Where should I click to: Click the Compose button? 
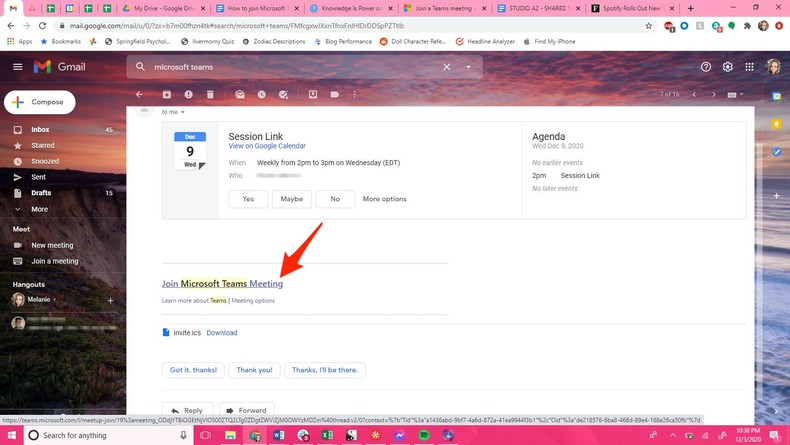(x=39, y=102)
